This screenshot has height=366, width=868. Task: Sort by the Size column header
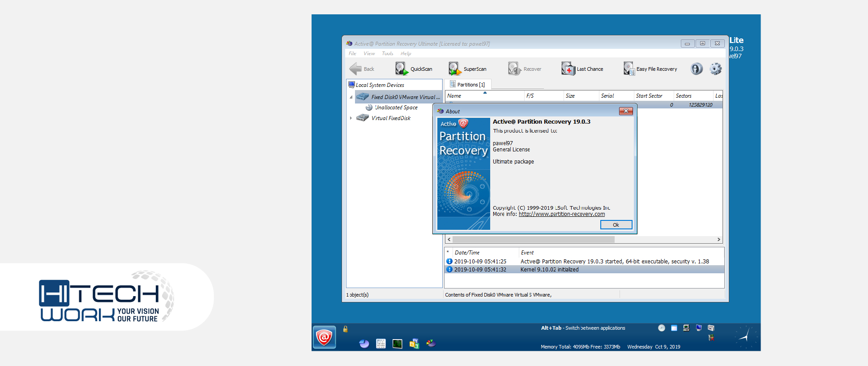582,96
